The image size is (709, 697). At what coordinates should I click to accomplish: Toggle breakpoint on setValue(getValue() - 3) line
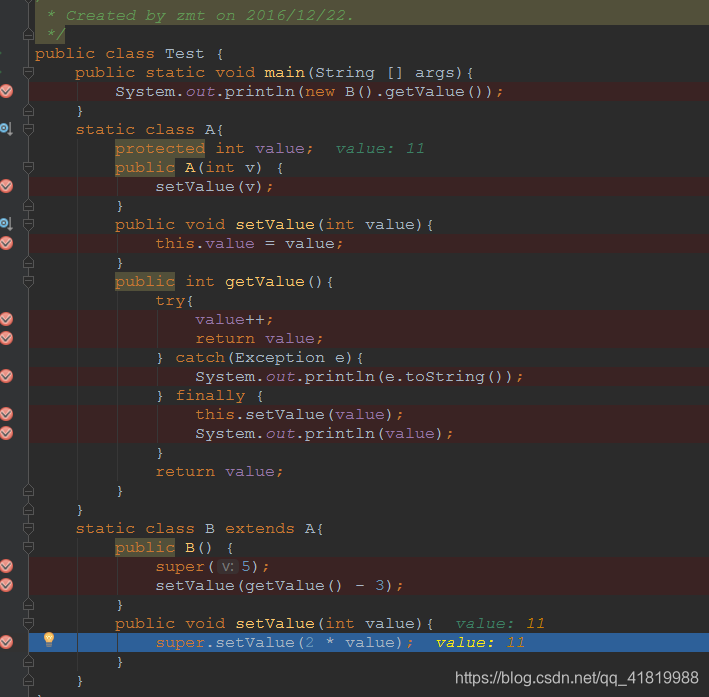coord(6,585)
